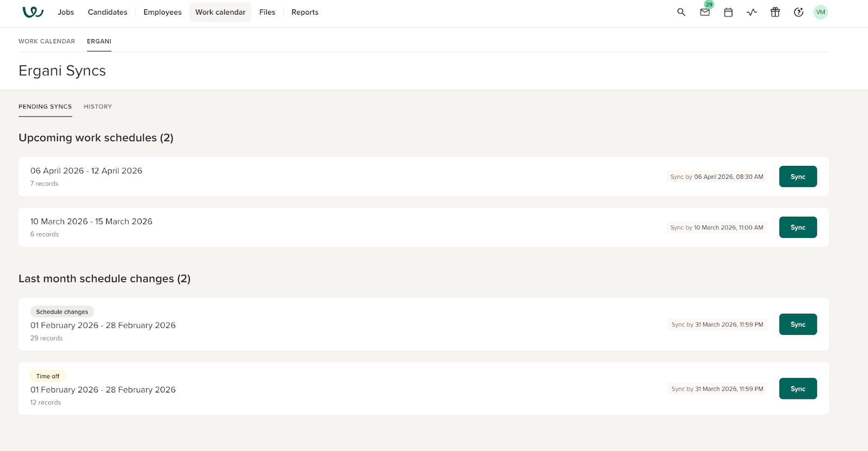Open the Candidates menu item
The width and height of the screenshot is (868, 451).
tap(107, 12)
